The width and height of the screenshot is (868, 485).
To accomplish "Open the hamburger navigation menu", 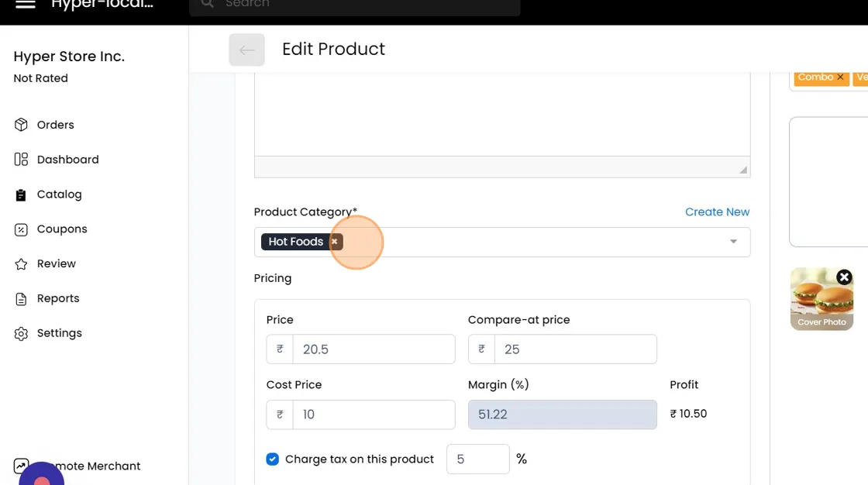I will 26,4.
